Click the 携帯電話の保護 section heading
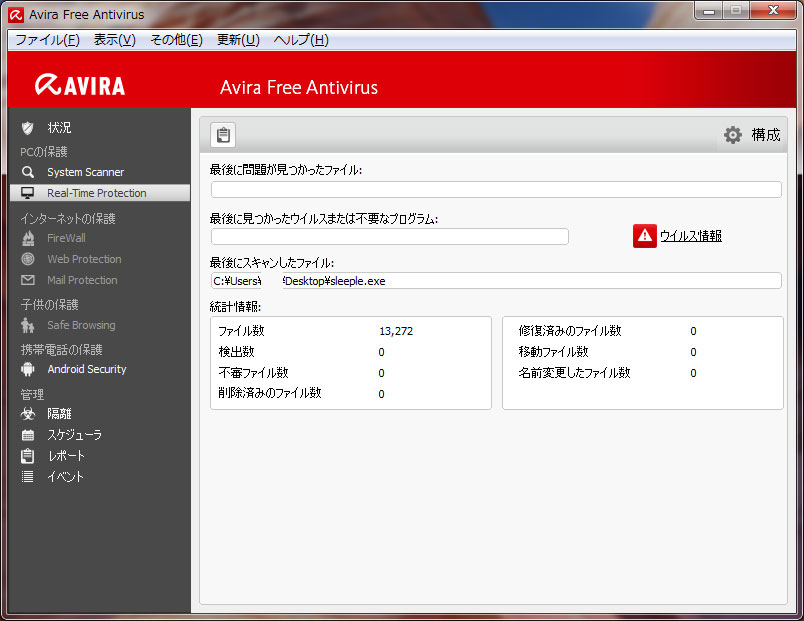The image size is (804, 621). pyautogui.click(x=62, y=350)
